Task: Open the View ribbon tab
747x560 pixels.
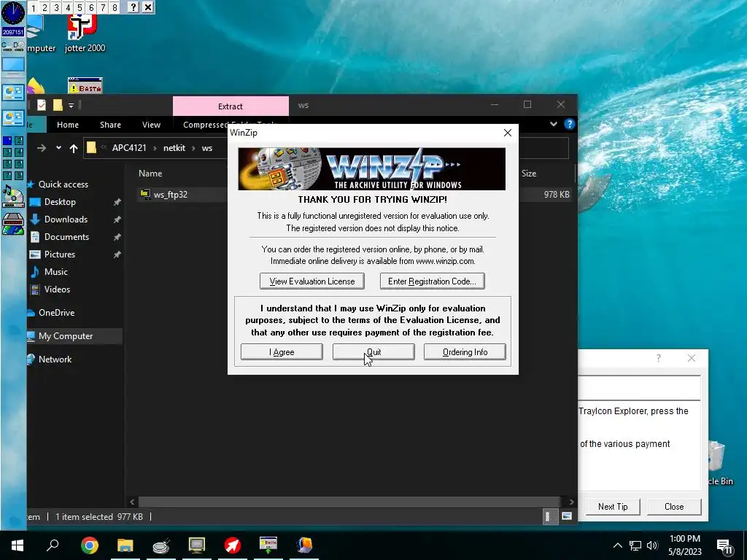Action: click(151, 125)
